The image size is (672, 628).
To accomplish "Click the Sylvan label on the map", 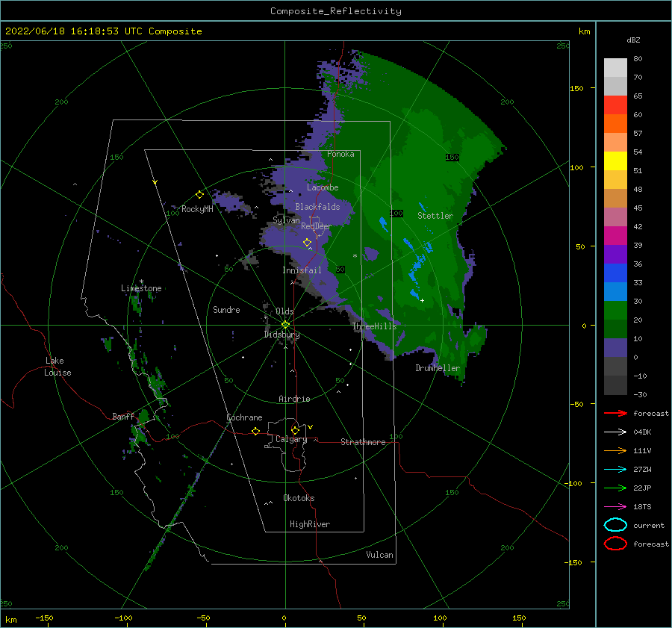I will [286, 220].
